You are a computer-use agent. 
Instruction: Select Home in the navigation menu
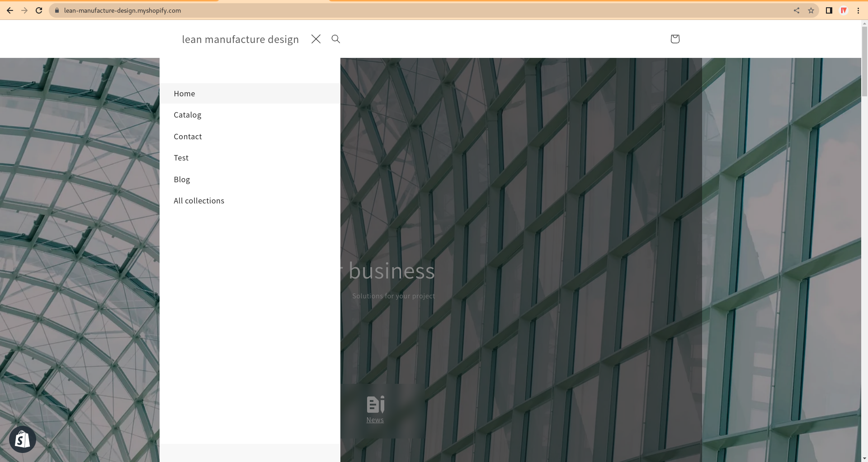(184, 93)
